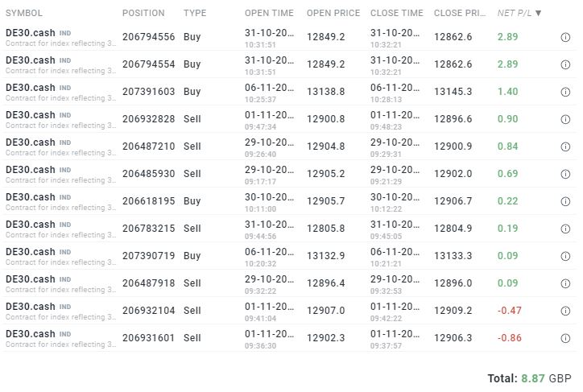583x392 pixels.
Task: Select position number 207390719
Action: [148, 256]
